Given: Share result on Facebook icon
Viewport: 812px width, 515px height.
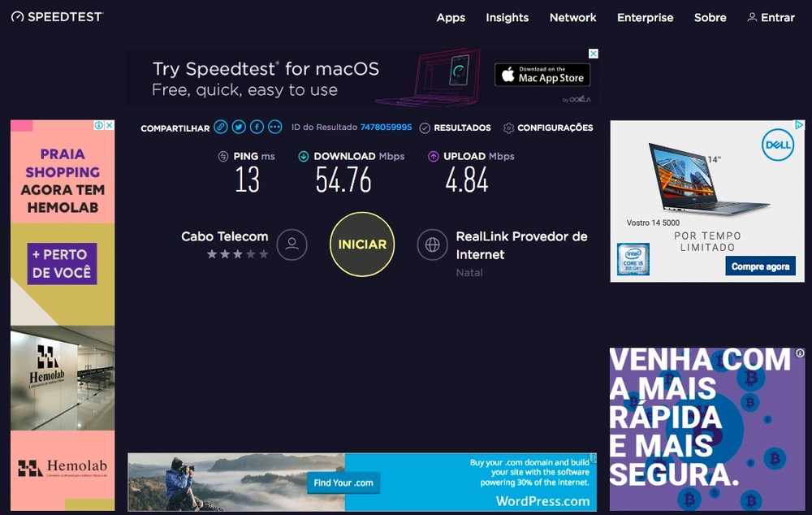Looking at the screenshot, I should [x=257, y=127].
